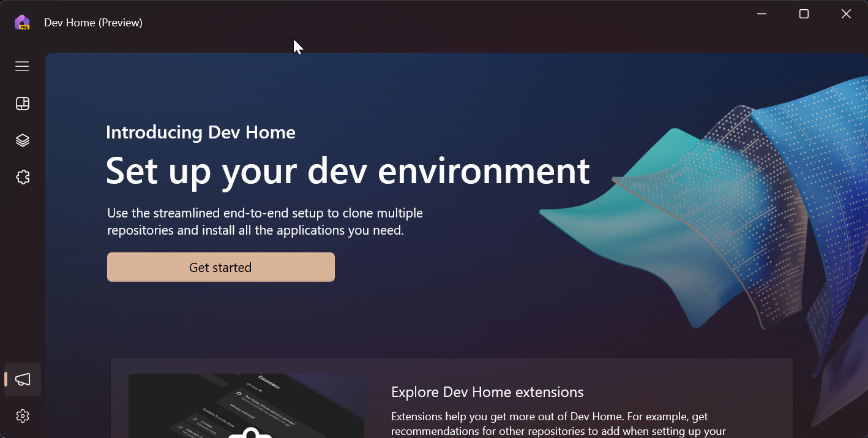Image resolution: width=868 pixels, height=438 pixels.
Task: Click the "Set up your dev environment" headline
Action: click(348, 170)
